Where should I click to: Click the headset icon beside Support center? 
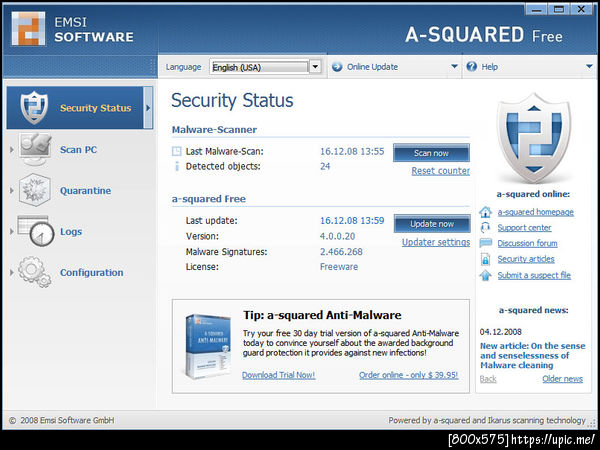coord(485,227)
